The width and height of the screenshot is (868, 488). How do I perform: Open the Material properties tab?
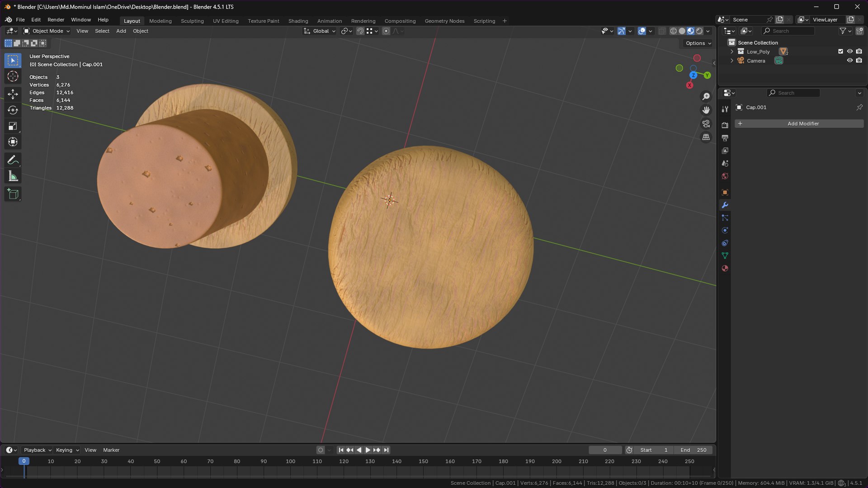[x=725, y=268]
